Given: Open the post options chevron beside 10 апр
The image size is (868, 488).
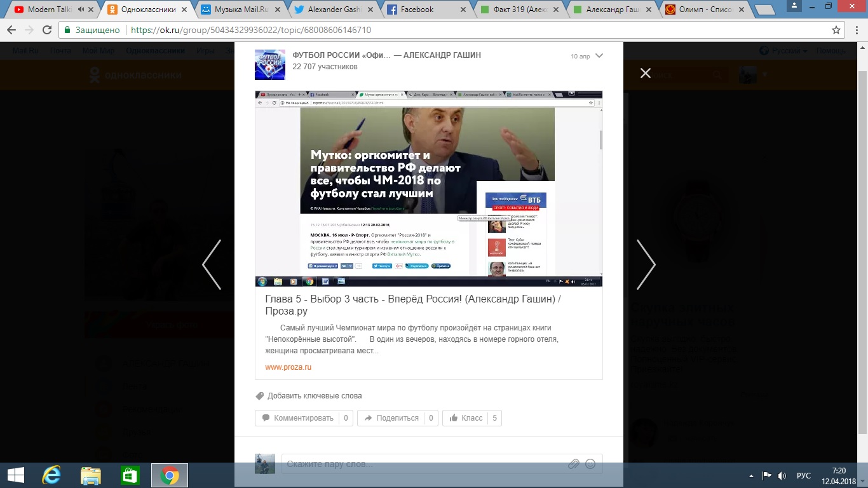Looking at the screenshot, I should pos(599,56).
